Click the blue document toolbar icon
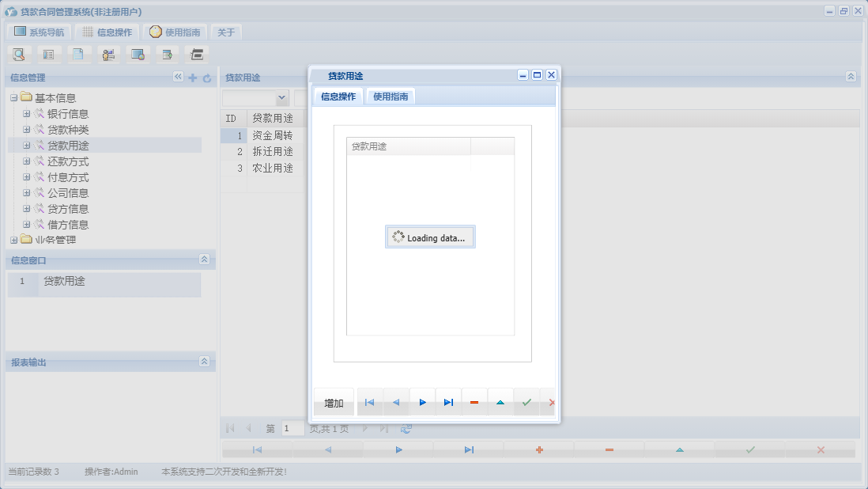The image size is (868, 489). [x=78, y=55]
